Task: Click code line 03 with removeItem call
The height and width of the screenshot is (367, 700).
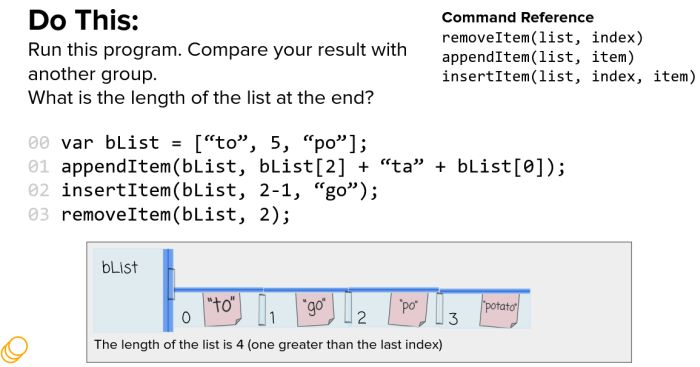Action: coord(159,214)
